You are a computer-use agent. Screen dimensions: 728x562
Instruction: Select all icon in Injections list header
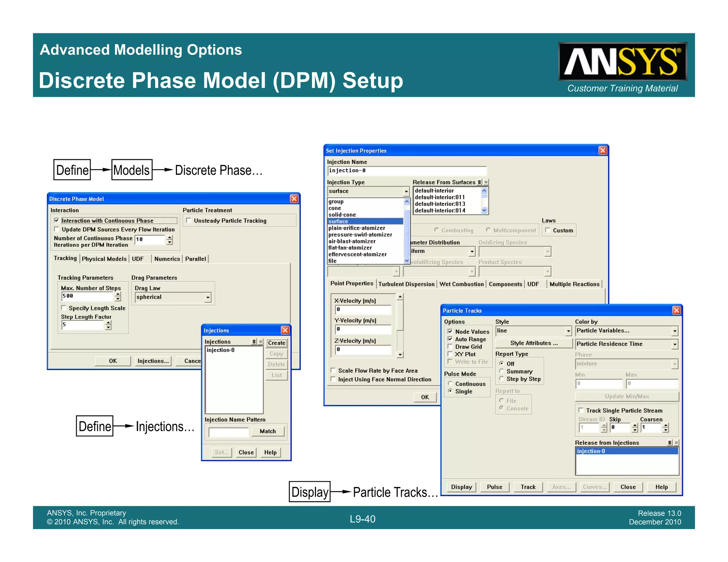coord(254,341)
